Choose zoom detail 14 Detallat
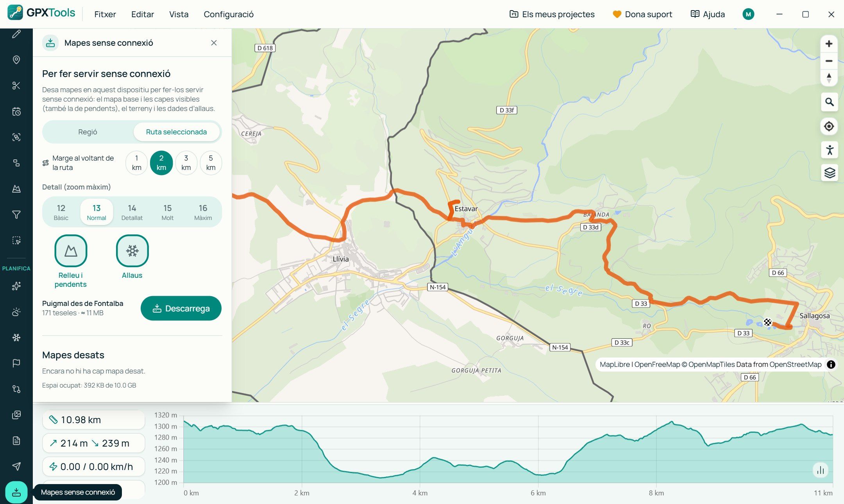 coord(132,212)
